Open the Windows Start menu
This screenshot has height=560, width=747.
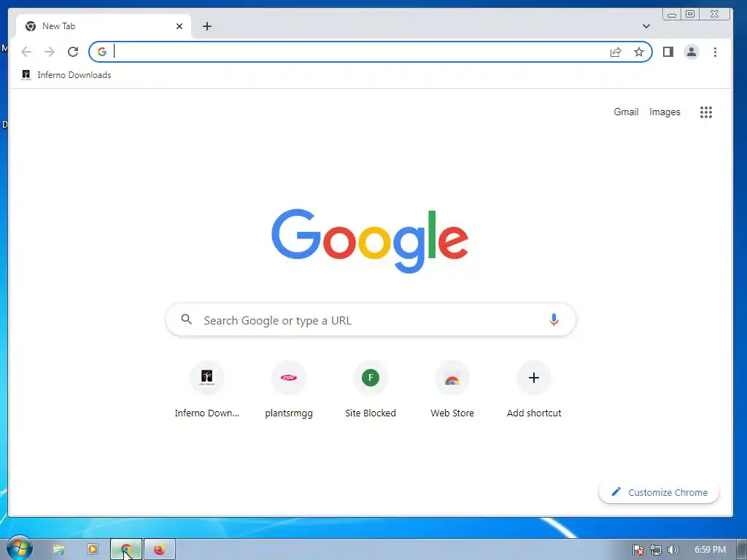point(18,548)
